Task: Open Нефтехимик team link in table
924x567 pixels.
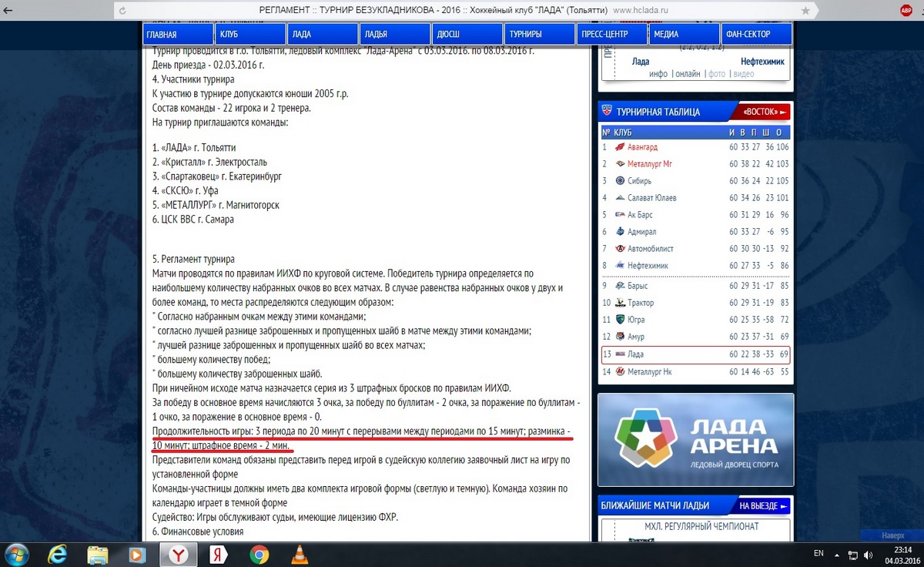Action: [x=648, y=266]
